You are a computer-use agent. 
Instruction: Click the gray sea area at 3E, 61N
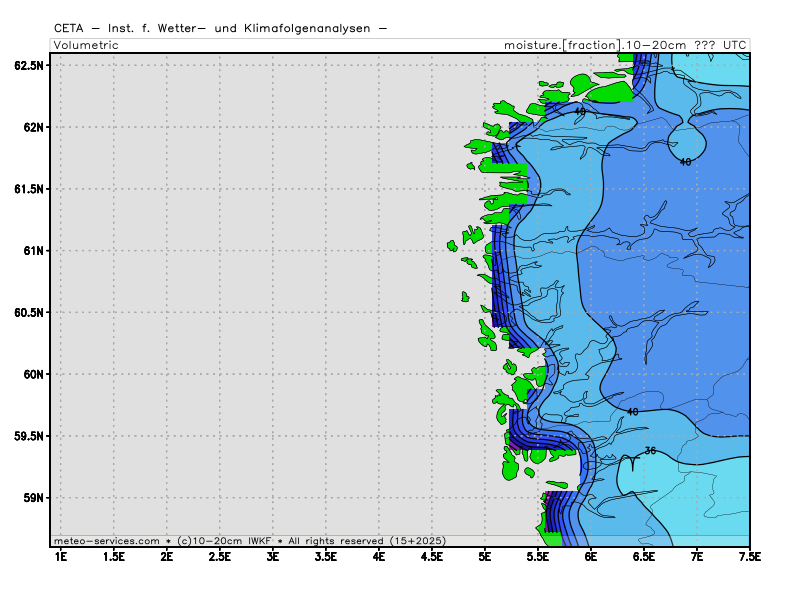tap(273, 250)
